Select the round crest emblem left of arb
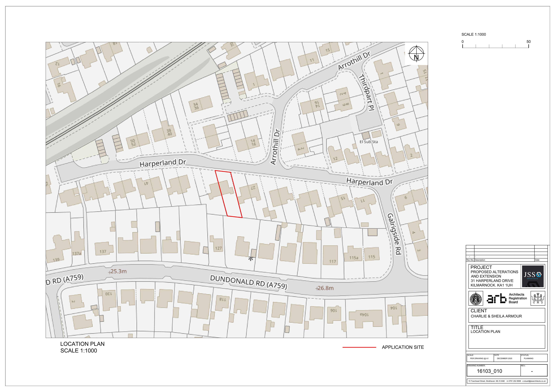Image resolution: width=555 pixels, height=392 pixels. [476, 298]
